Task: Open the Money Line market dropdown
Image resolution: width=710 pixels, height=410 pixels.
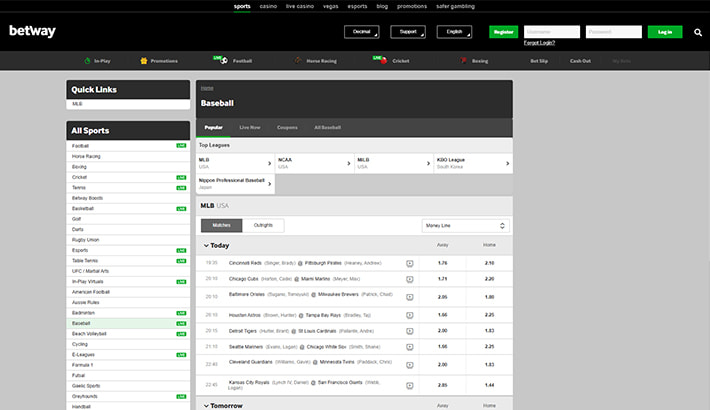Action: click(x=465, y=226)
